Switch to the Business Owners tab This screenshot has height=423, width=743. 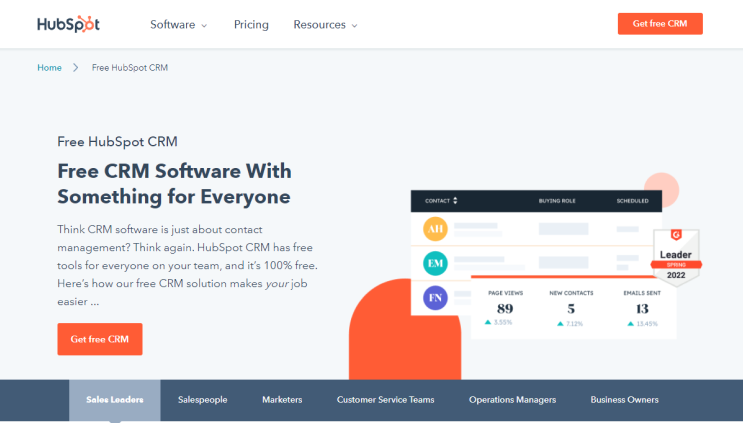coord(624,400)
